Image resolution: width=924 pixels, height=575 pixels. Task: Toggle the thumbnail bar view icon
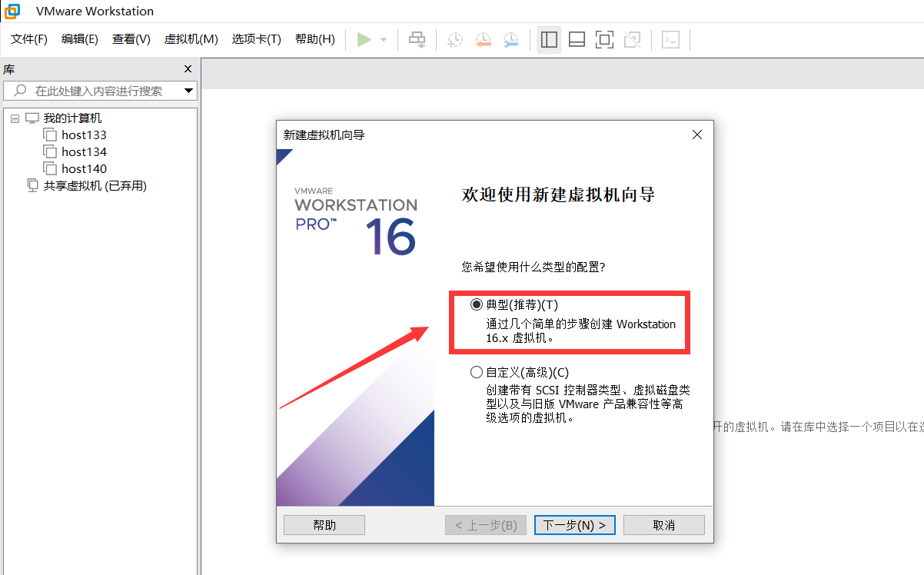pos(577,39)
